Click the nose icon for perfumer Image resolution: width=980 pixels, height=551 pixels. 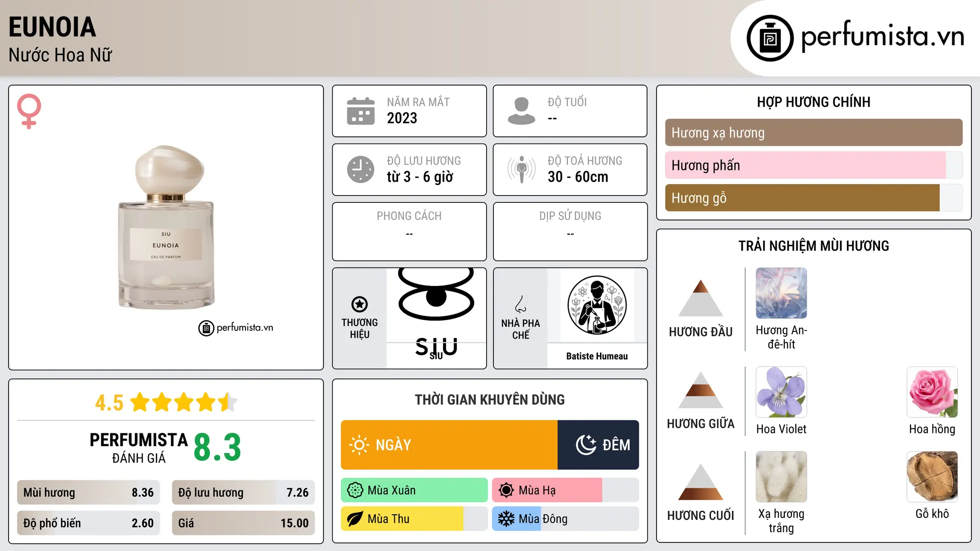click(x=521, y=304)
